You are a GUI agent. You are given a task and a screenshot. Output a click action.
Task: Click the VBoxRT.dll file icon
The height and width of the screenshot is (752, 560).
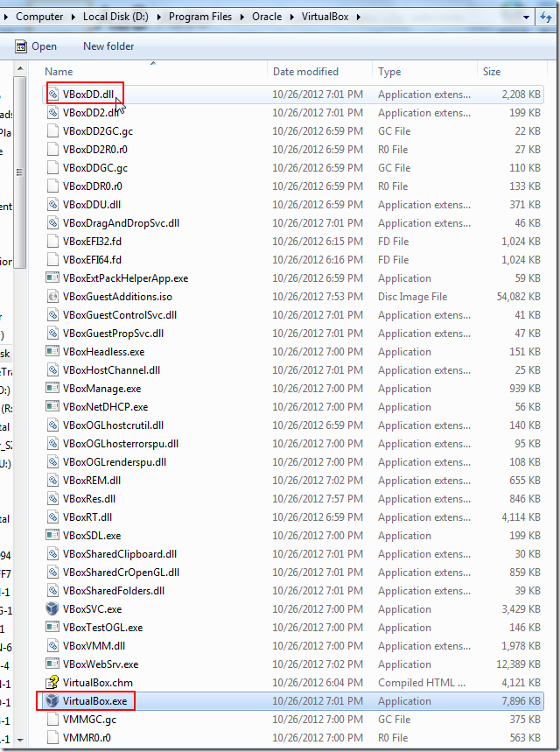52,517
